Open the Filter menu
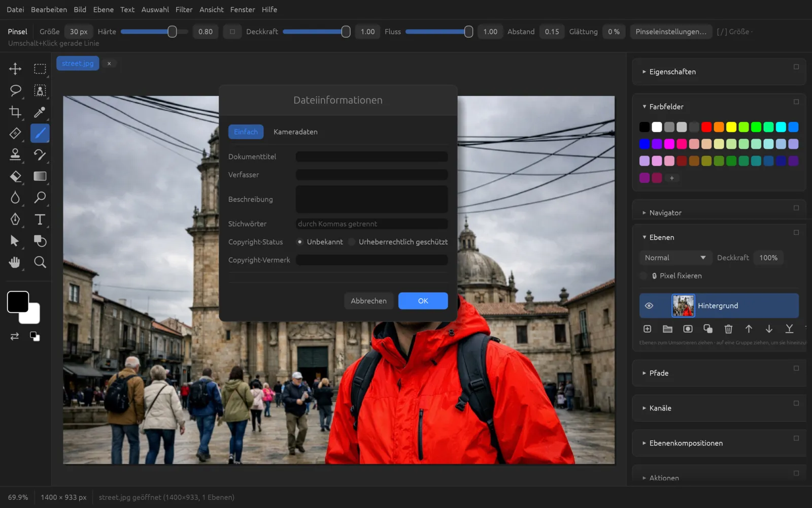The image size is (812, 508). coord(184,10)
